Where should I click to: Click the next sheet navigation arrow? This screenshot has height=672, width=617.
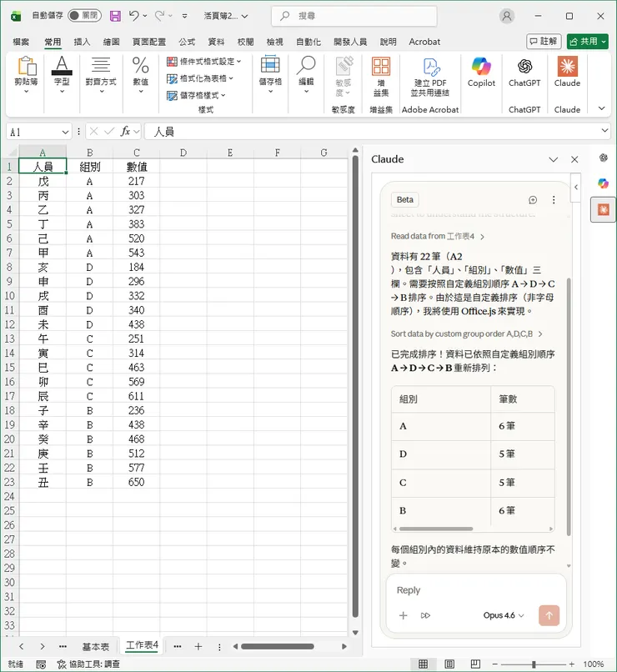pyautogui.click(x=42, y=646)
